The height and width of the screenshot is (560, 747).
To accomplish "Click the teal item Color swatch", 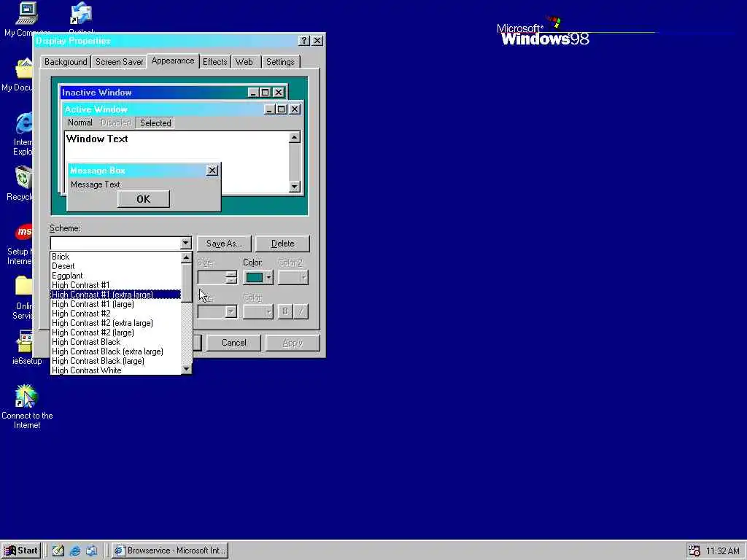I will [255, 278].
